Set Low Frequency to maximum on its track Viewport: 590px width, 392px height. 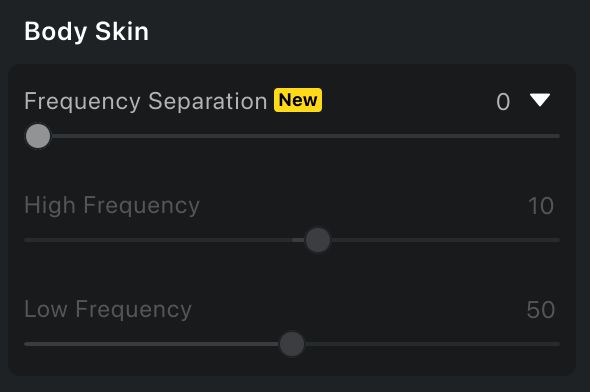point(558,344)
